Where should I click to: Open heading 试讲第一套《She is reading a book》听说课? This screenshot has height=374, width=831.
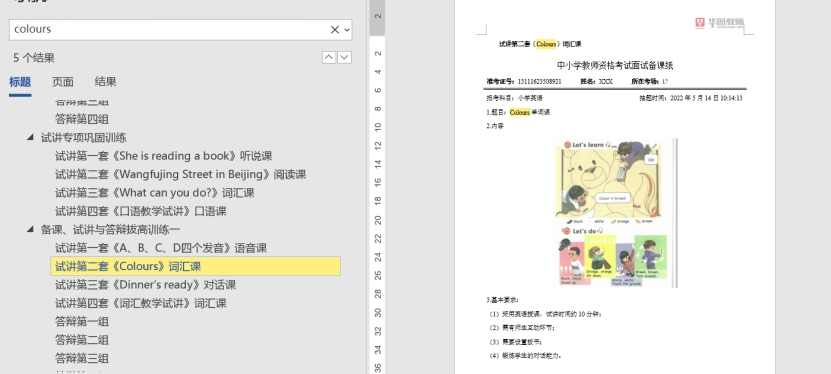pos(164,156)
